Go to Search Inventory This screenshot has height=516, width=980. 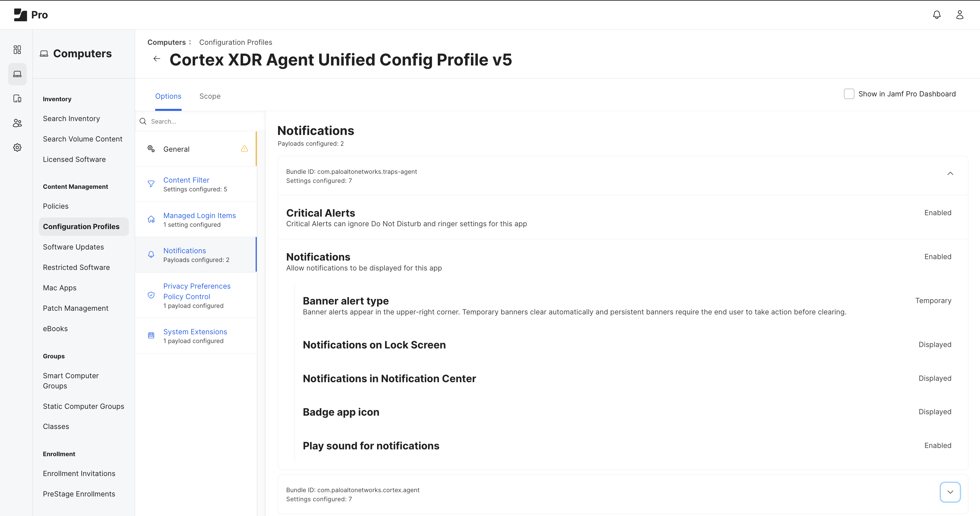(71, 119)
